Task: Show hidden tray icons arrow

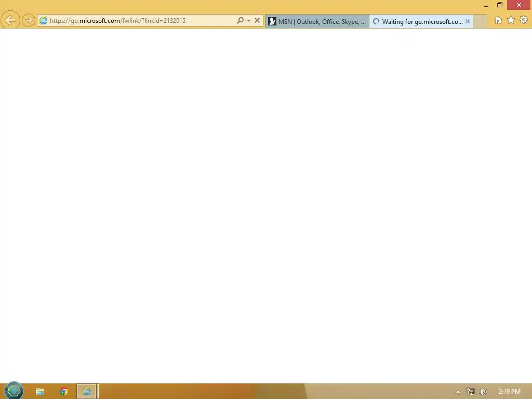Action: click(x=458, y=392)
